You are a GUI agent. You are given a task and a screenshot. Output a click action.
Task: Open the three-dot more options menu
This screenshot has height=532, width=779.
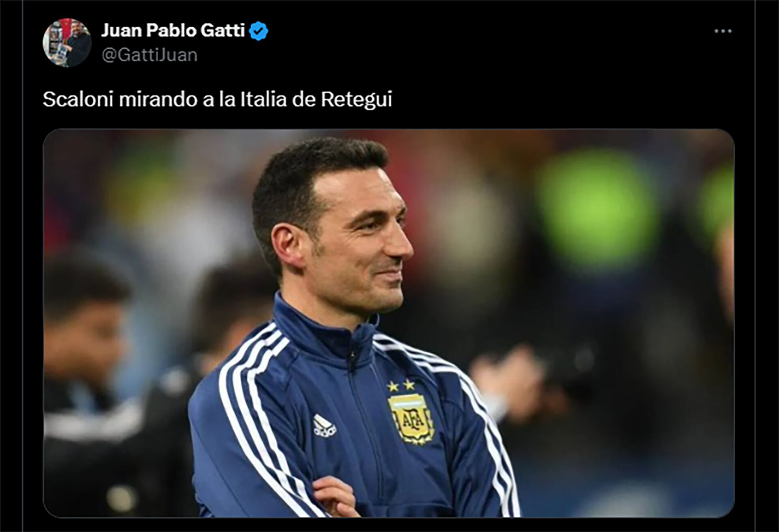point(723,31)
